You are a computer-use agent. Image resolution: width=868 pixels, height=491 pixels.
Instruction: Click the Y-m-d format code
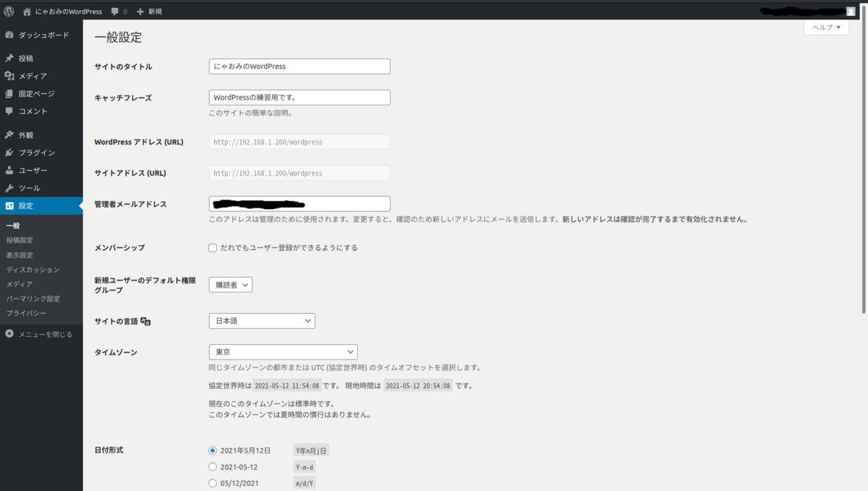tap(305, 467)
